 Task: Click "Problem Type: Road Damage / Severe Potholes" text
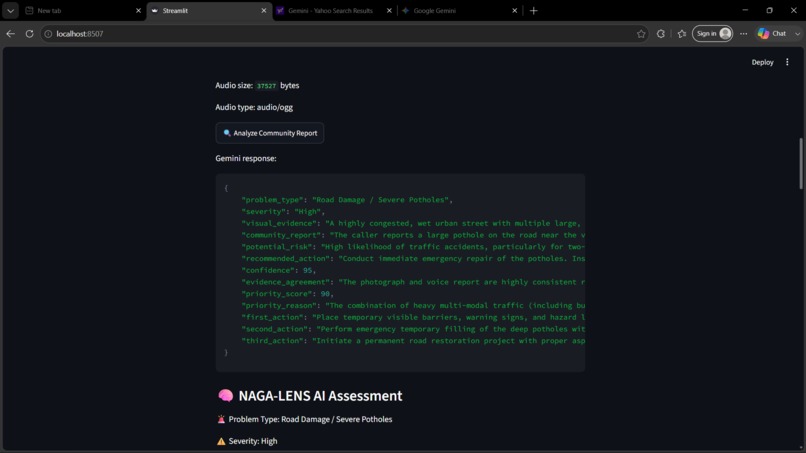tap(310, 420)
